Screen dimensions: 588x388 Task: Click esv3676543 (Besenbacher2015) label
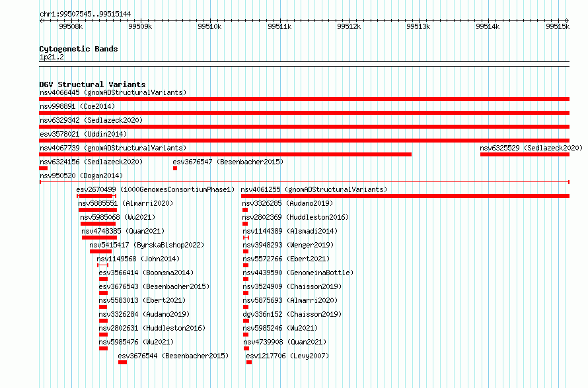154,286
